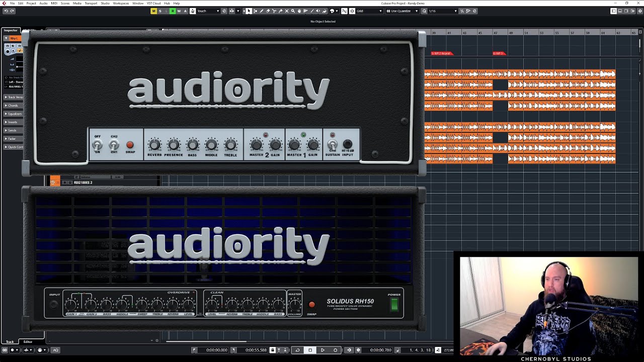Toggle the Mute (M) button in toolbar
The height and width of the screenshot is (362, 644).
point(154,11)
